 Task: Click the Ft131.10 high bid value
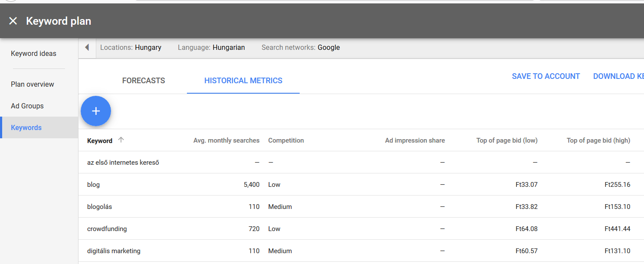pyautogui.click(x=618, y=251)
